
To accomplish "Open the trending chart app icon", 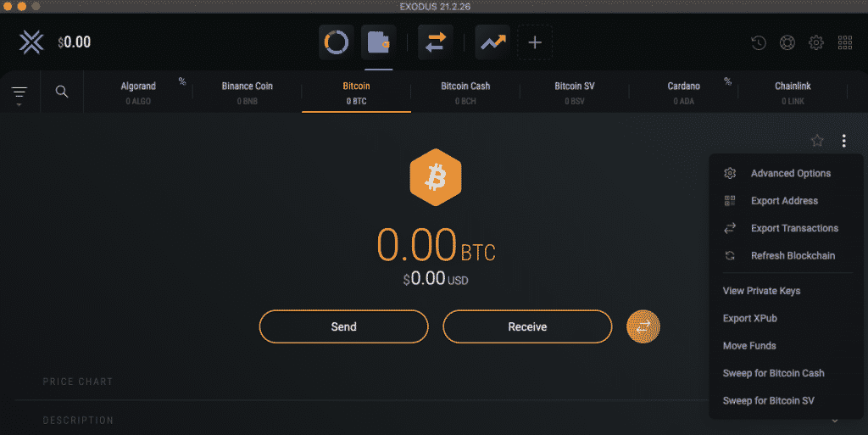I will pos(492,42).
